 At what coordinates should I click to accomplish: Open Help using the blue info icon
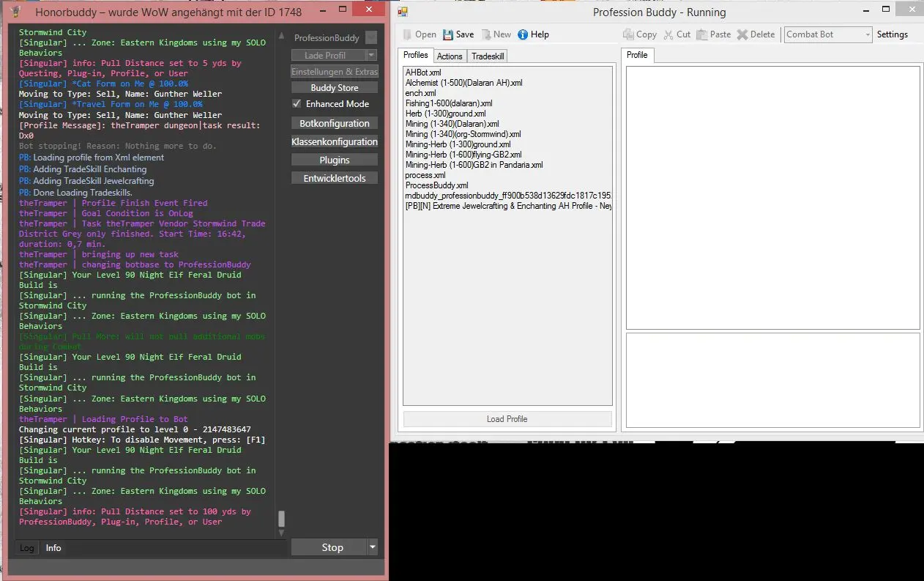click(523, 34)
